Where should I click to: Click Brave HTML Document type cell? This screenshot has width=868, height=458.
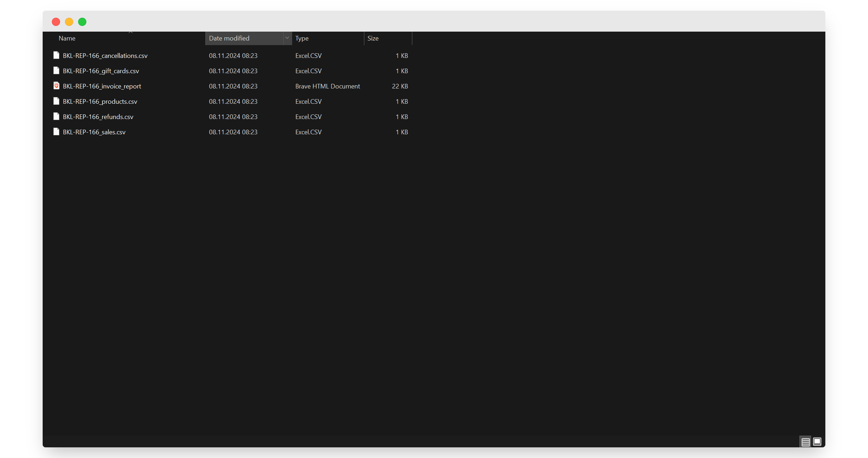click(327, 86)
